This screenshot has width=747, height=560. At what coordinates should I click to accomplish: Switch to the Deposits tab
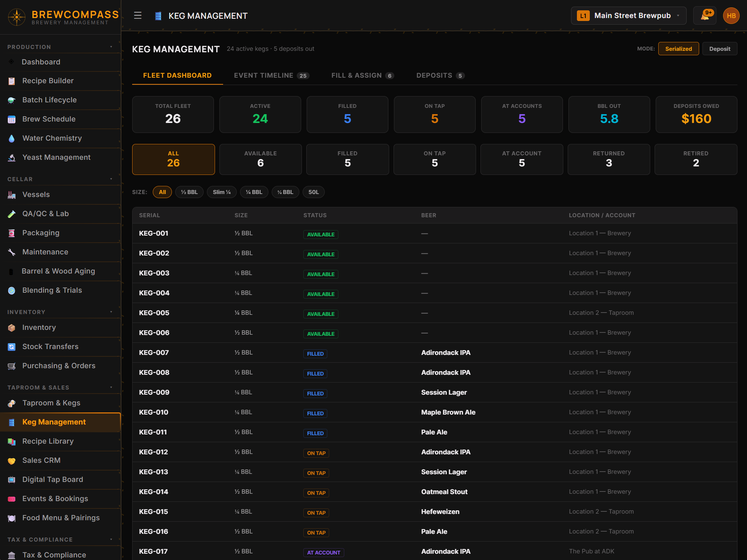pyautogui.click(x=440, y=75)
